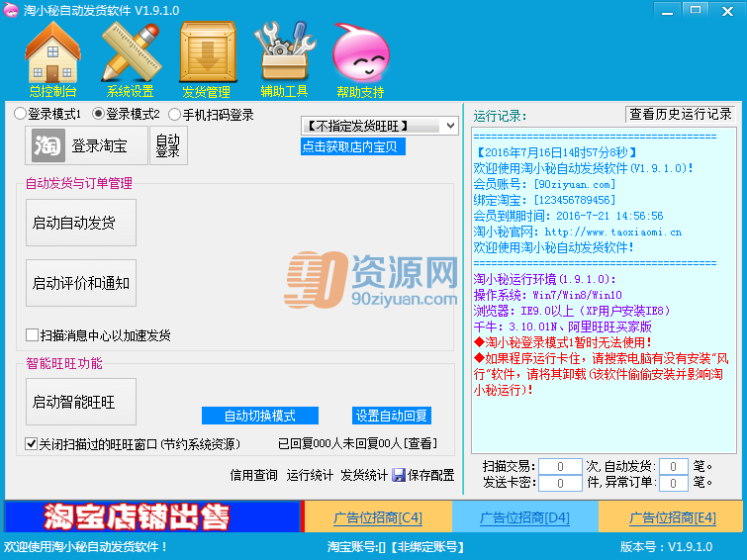
Task: Select 登录模式2 radio button
Action: click(x=98, y=114)
